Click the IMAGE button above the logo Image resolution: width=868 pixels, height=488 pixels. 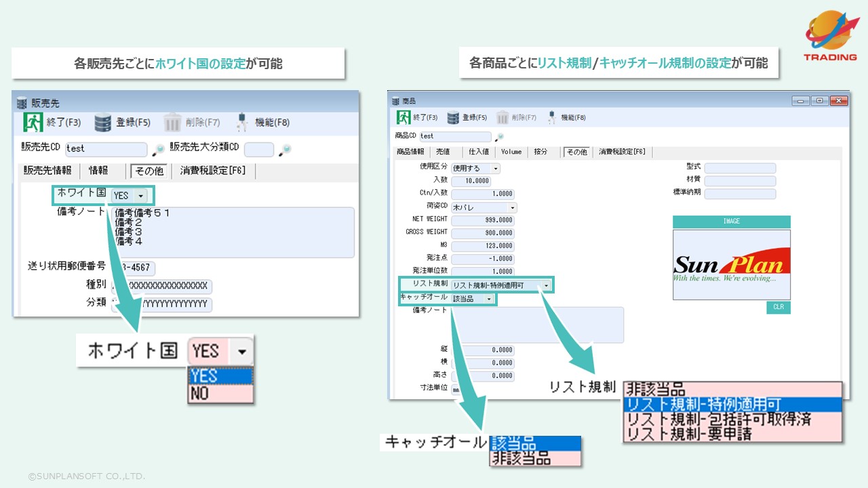click(732, 222)
